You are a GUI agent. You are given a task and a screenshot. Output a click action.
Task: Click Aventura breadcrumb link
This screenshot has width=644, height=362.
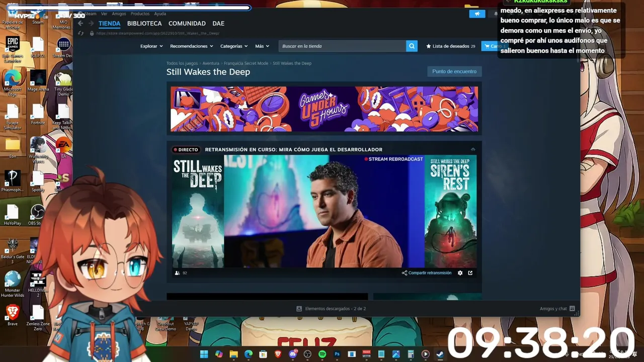point(211,63)
